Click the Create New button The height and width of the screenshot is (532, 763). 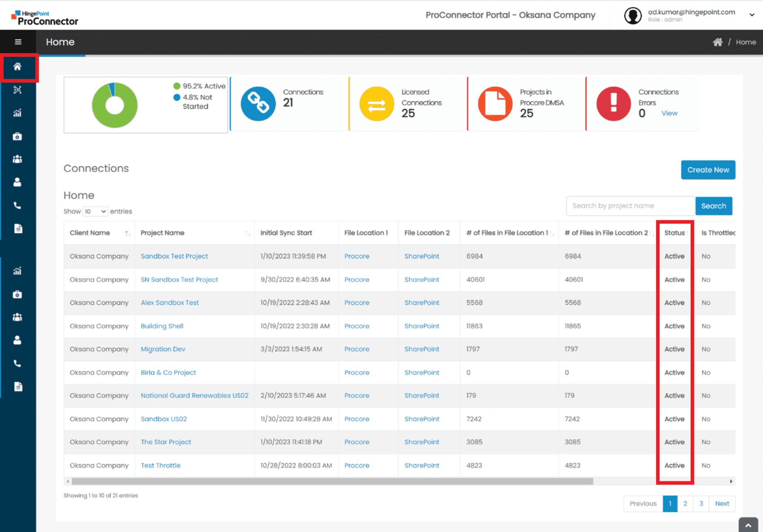(x=708, y=170)
